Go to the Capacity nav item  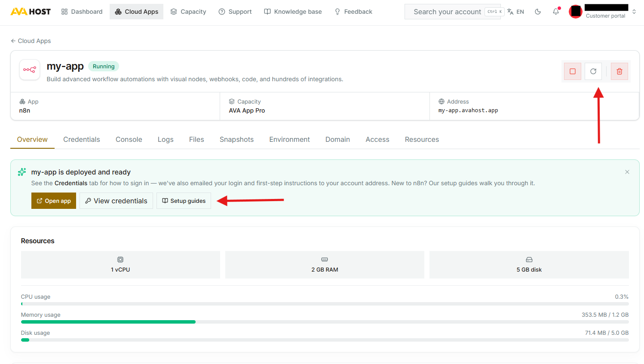[x=188, y=12]
